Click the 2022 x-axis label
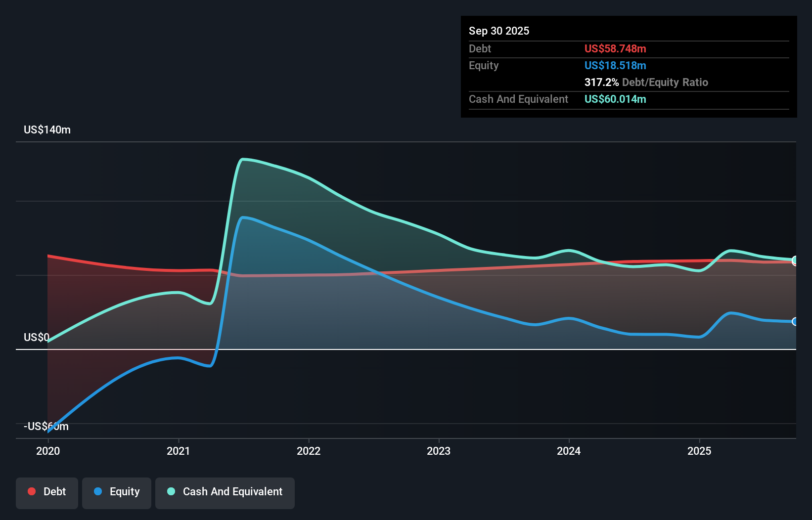 click(309, 451)
